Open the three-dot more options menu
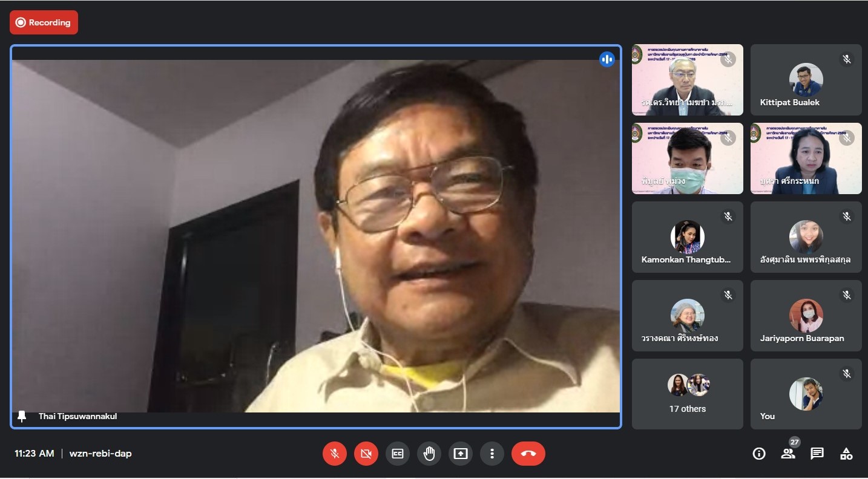The height and width of the screenshot is (479, 868). (x=492, y=454)
